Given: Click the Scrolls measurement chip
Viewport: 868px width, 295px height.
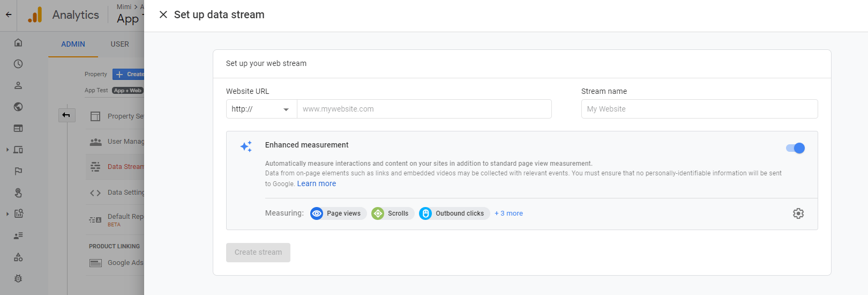Looking at the screenshot, I should pos(392,213).
